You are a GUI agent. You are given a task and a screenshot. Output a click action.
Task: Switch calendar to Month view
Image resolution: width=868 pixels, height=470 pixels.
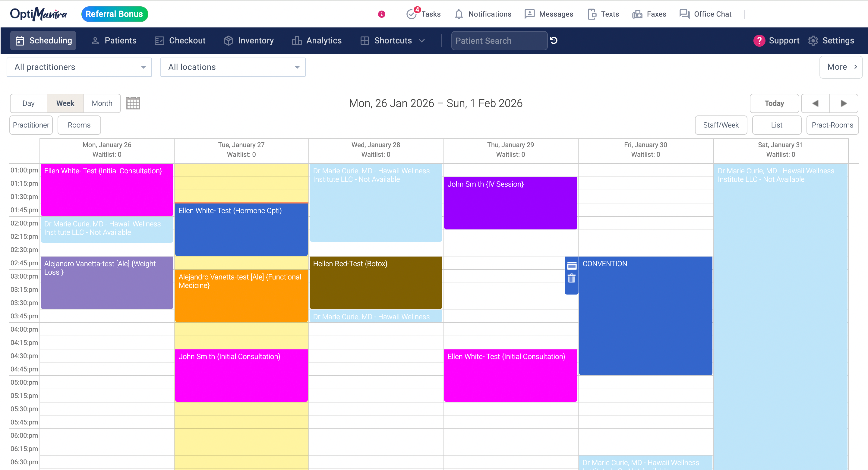coord(102,103)
